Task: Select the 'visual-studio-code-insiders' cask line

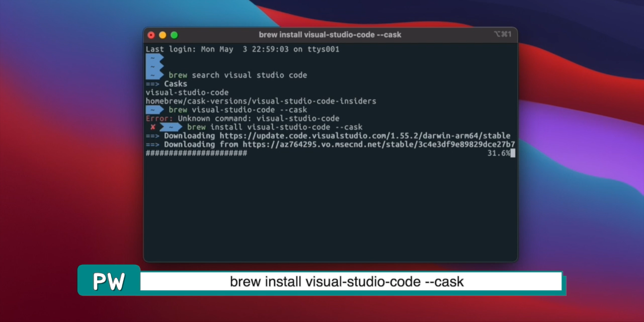Action: click(261, 101)
